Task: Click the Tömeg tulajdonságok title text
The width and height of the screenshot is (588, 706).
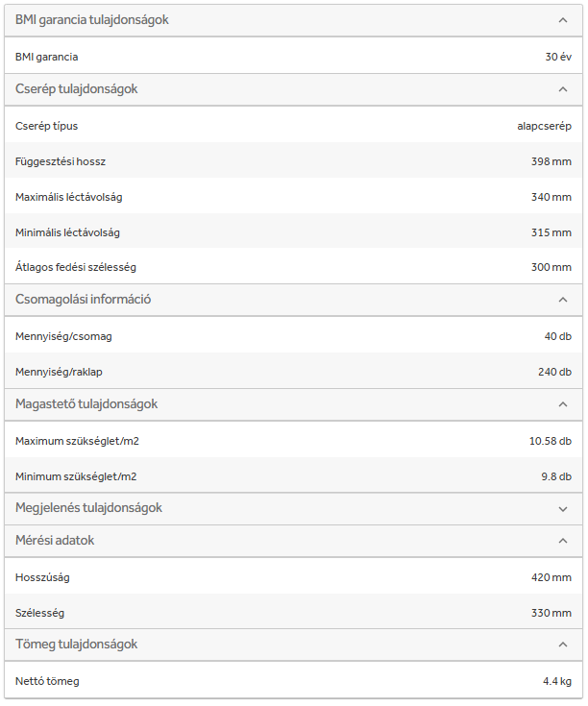Action: [77, 645]
